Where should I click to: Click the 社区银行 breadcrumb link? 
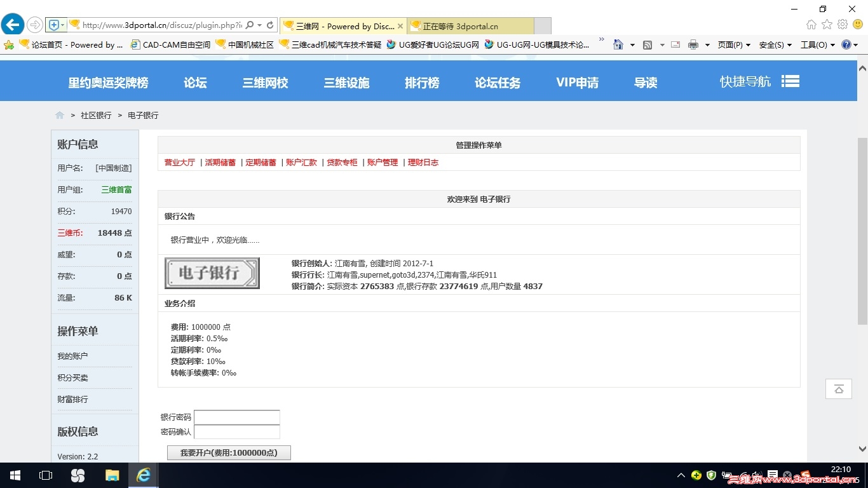pyautogui.click(x=96, y=116)
